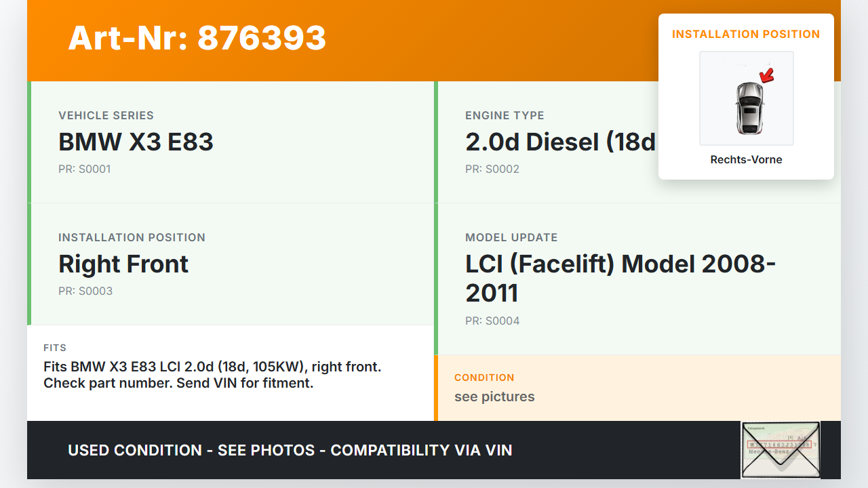This screenshot has width=868, height=488.
Task: Click the PR: S0001 code
Action: click(84, 169)
